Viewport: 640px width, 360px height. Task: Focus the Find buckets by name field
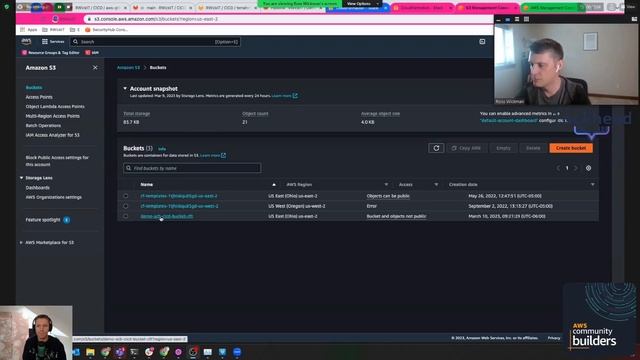tap(192, 168)
